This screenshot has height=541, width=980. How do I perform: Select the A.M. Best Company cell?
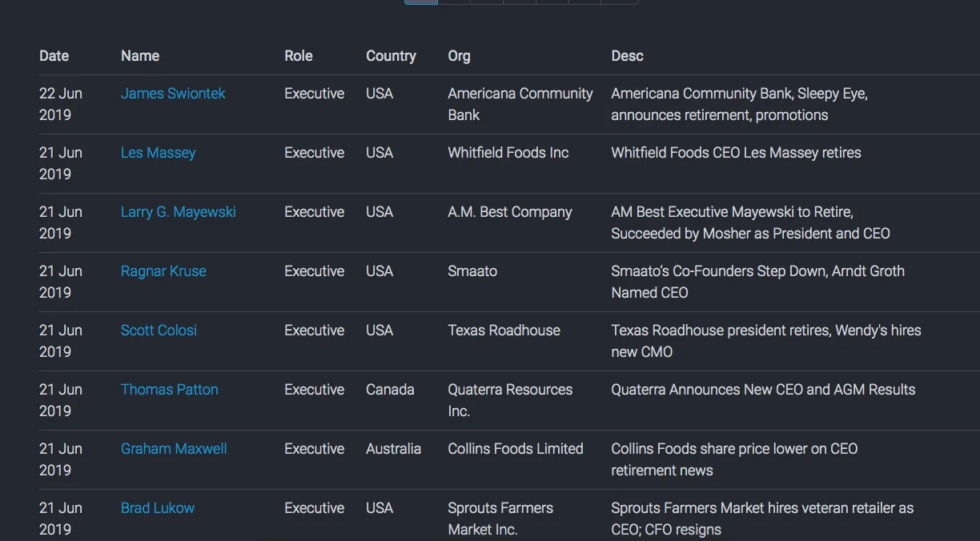click(510, 212)
